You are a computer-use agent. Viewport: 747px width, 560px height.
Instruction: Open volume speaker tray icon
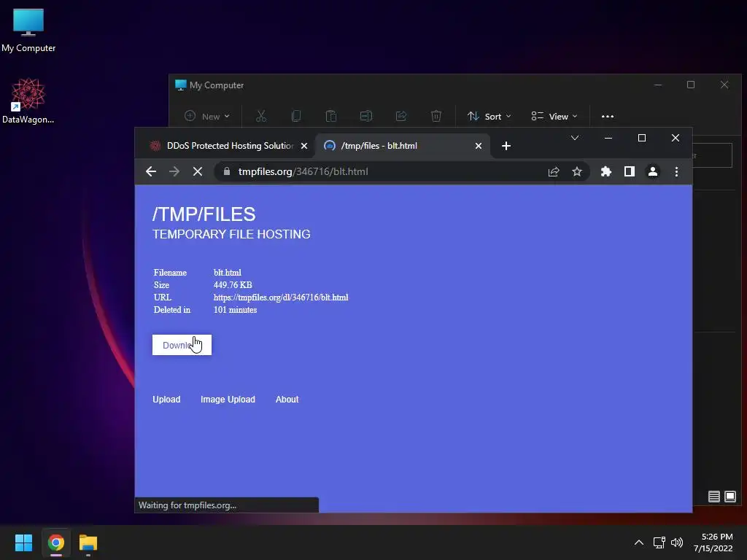click(676, 542)
